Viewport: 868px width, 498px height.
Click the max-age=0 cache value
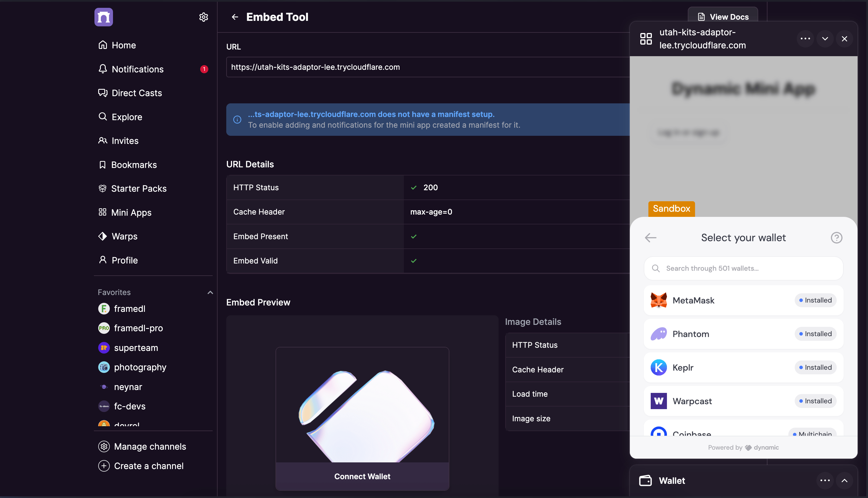(431, 212)
